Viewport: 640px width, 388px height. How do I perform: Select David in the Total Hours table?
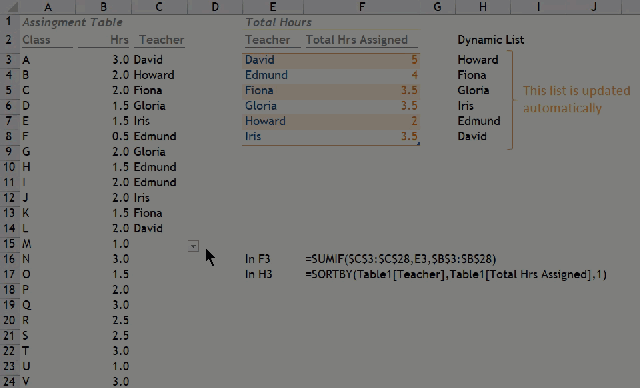260,60
